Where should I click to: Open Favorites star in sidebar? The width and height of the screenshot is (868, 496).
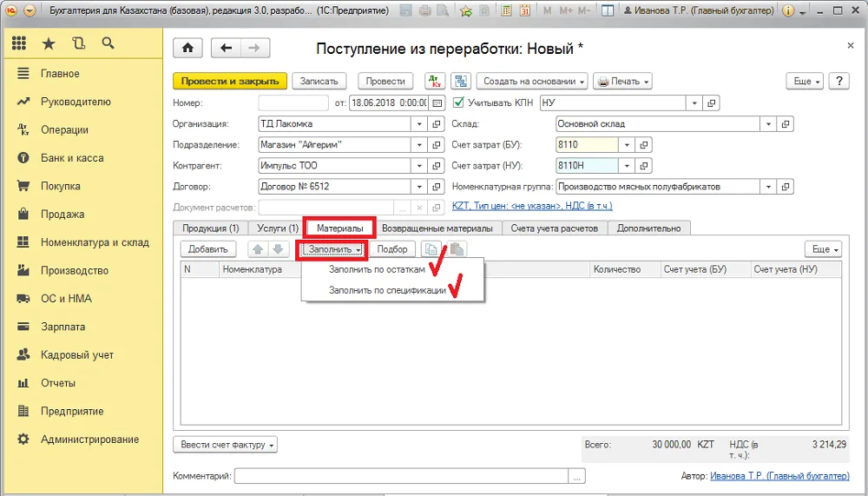[49, 43]
